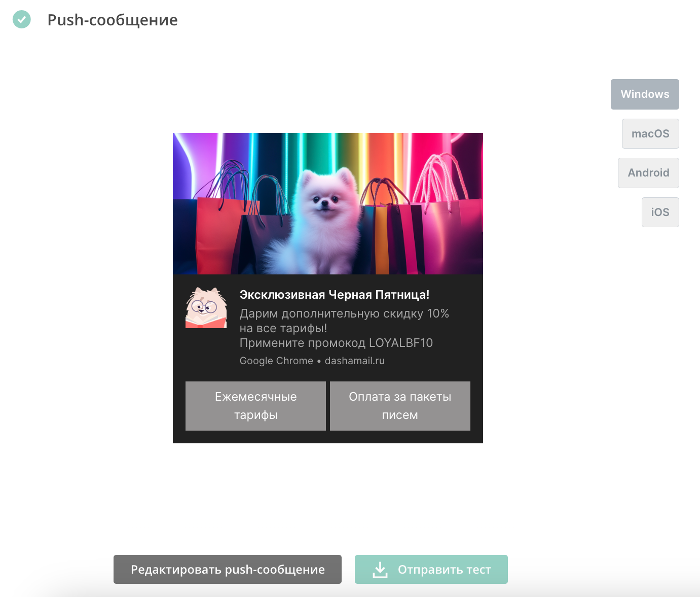Image resolution: width=700 pixels, height=597 pixels.
Task: Switch preview to Windows
Action: click(x=645, y=94)
